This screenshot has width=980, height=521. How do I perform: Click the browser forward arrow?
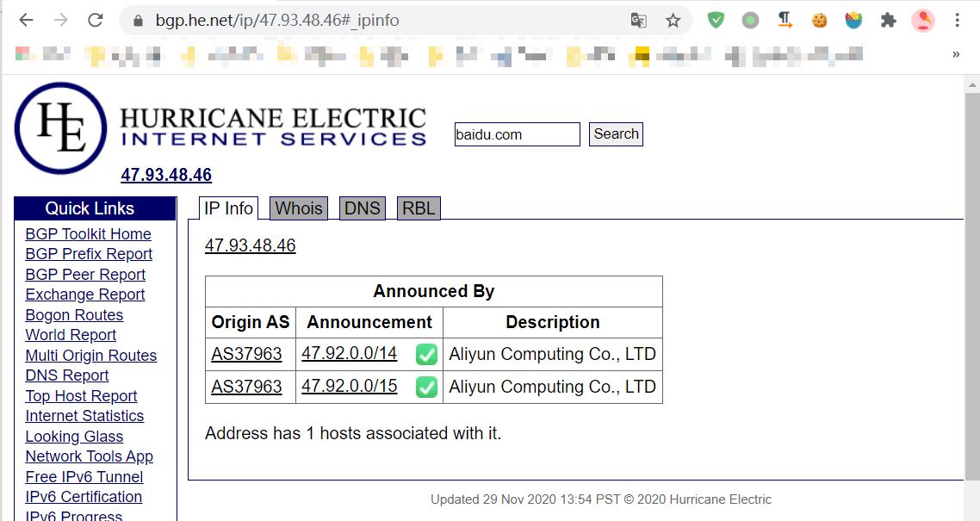pyautogui.click(x=60, y=20)
